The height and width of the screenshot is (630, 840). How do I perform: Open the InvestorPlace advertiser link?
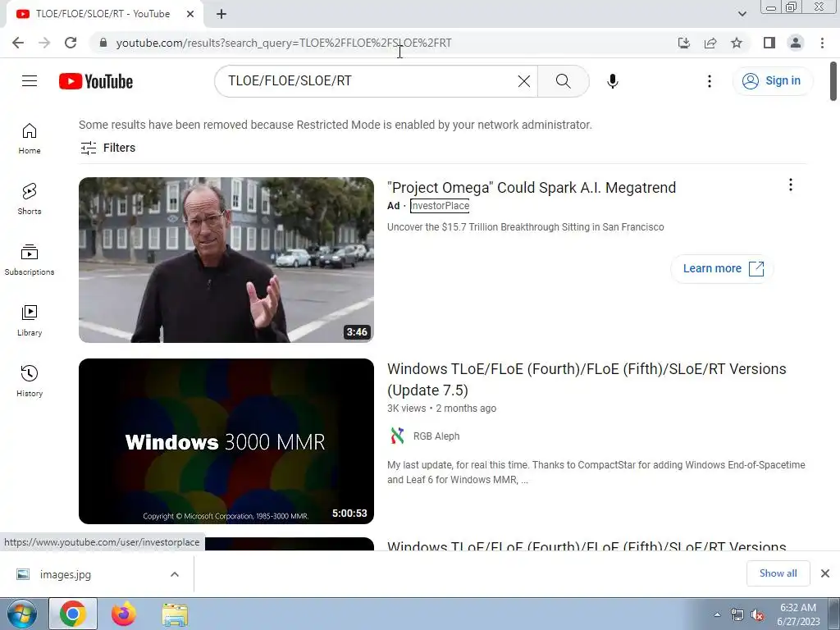(x=440, y=206)
